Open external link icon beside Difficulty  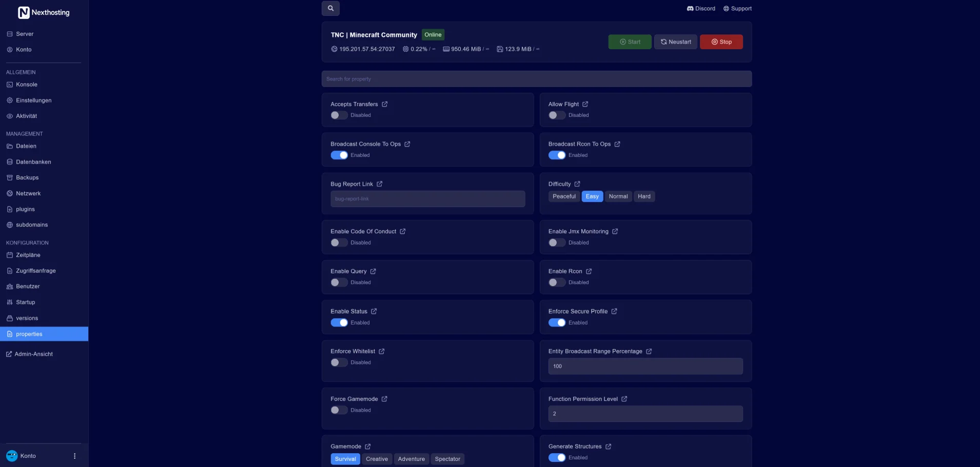click(577, 184)
